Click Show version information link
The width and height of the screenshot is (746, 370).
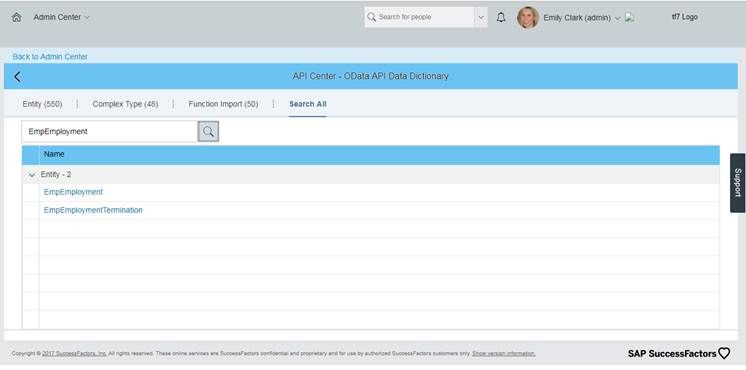504,354
